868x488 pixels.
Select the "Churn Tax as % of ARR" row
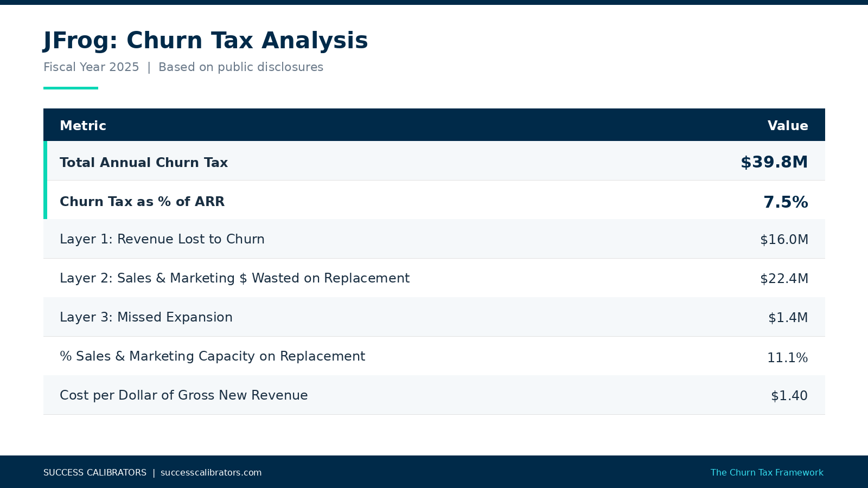pyautogui.click(x=142, y=201)
